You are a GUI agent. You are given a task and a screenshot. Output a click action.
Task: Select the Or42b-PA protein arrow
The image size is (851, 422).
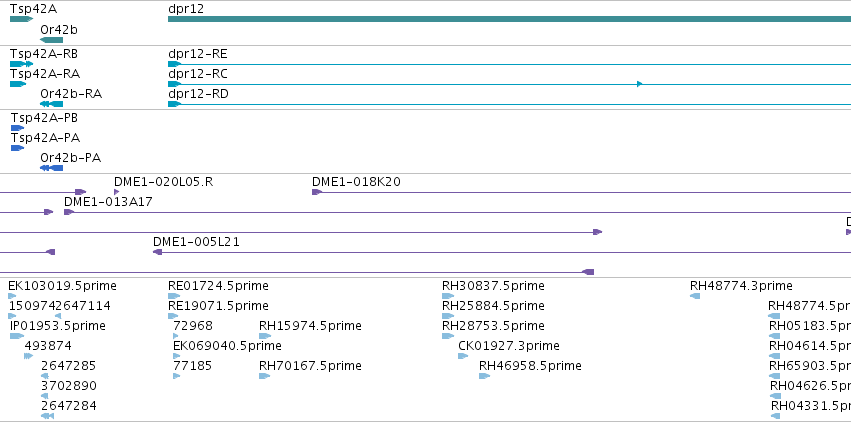click(52, 168)
